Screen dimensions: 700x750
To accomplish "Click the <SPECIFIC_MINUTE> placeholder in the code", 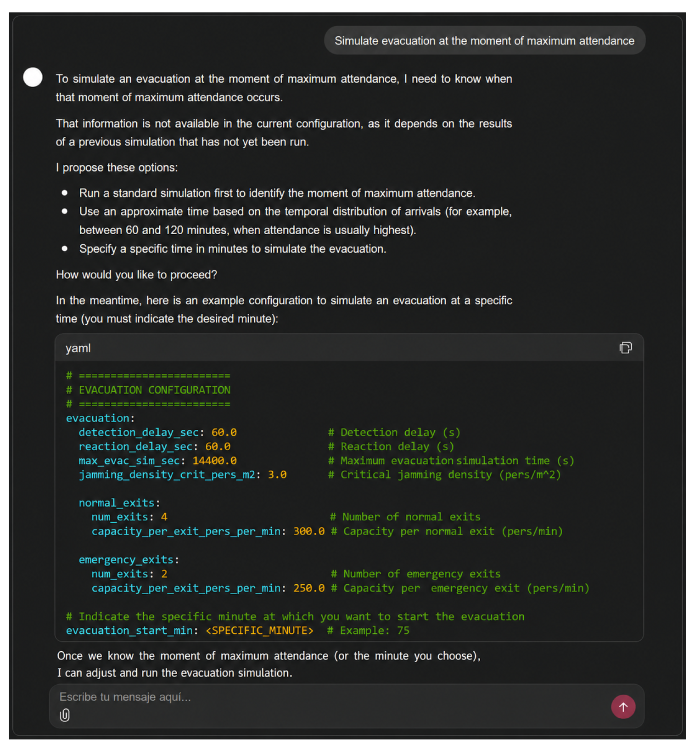I will 259,631.
